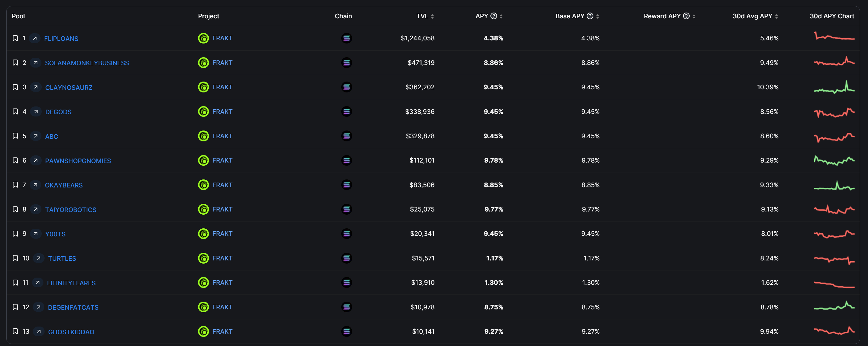This screenshot has height=346, width=868.
Task: Click the 30d APY Chart header
Action: (x=832, y=16)
